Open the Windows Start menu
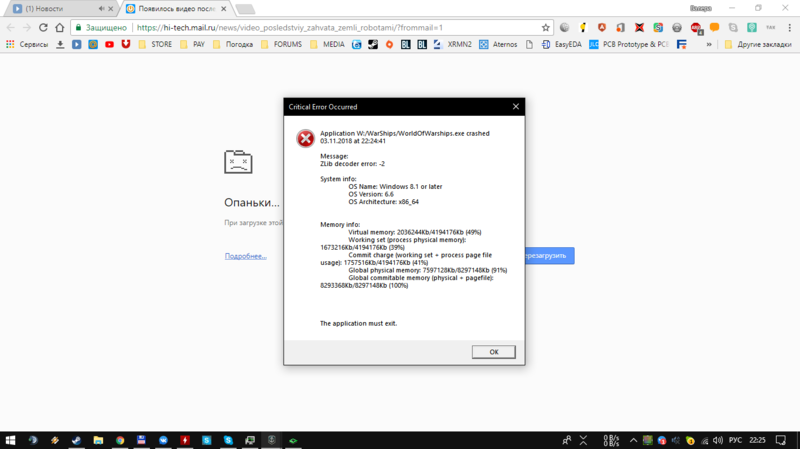 [10, 440]
